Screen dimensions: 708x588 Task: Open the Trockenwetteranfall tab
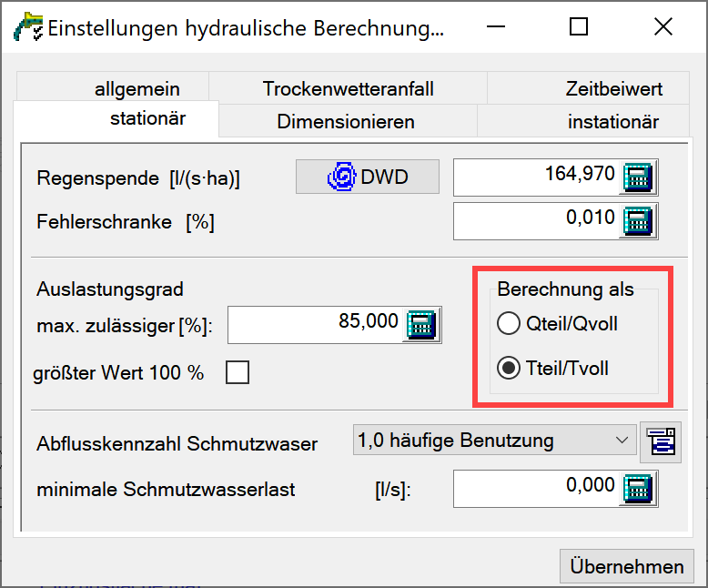[348, 89]
